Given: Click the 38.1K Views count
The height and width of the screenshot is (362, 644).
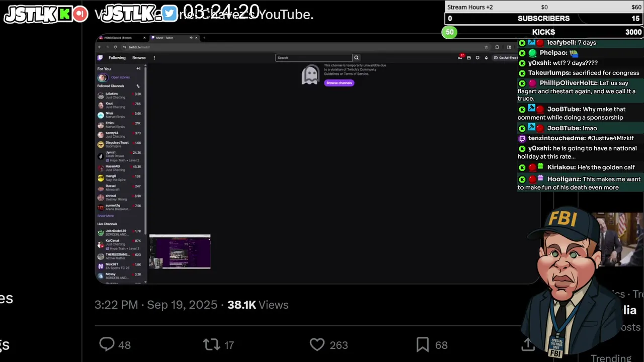Looking at the screenshot, I should coord(258,305).
